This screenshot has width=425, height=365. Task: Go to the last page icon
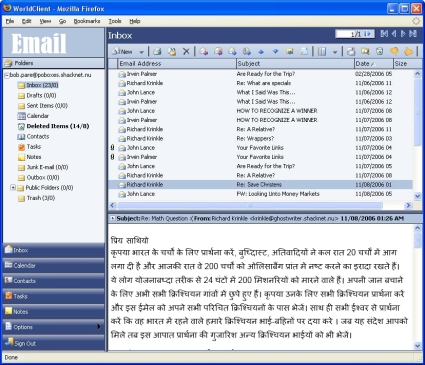[413, 34]
